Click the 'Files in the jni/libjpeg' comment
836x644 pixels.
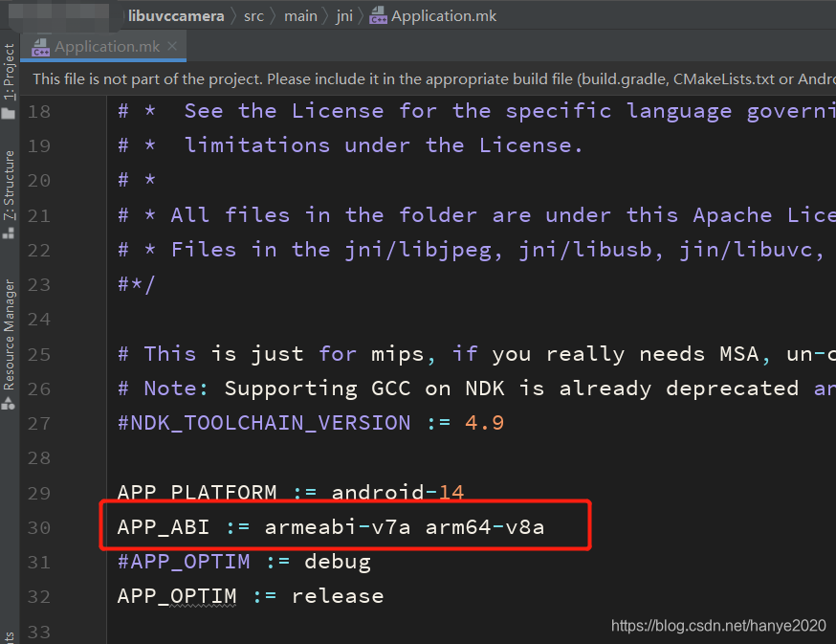pos(472,250)
